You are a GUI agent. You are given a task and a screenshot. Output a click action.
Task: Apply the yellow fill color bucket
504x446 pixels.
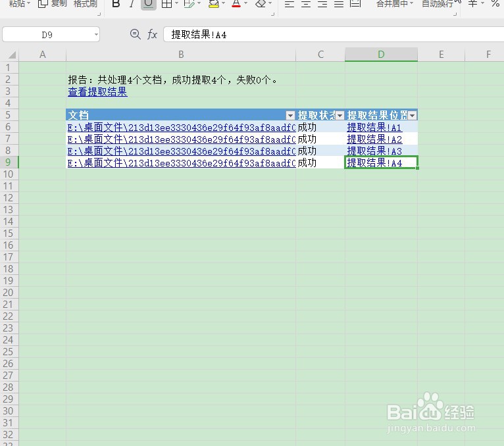[213, 4]
